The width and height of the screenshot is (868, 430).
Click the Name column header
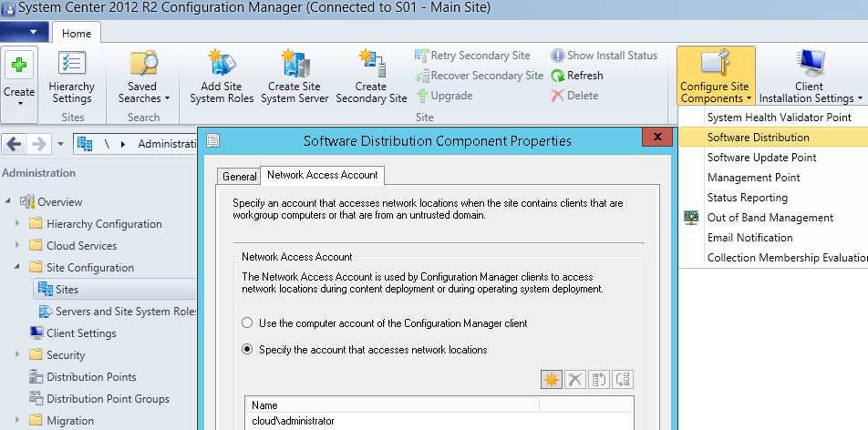pyautogui.click(x=392, y=405)
